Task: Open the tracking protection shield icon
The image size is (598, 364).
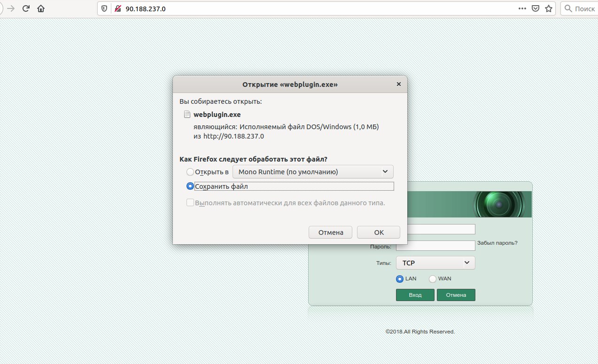Action: [104, 8]
